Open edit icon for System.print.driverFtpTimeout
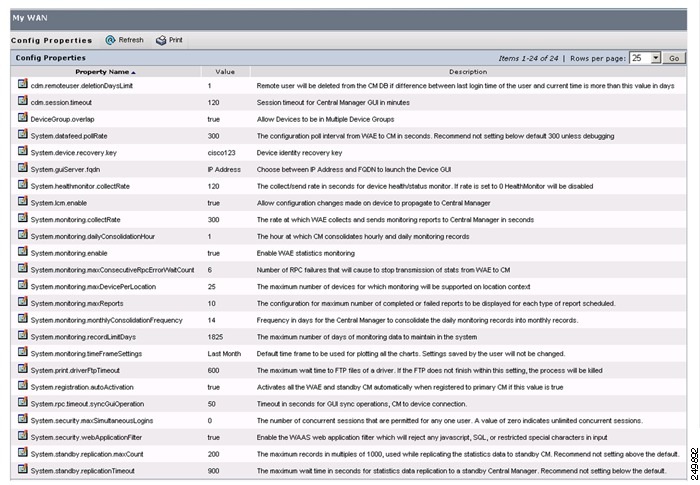This screenshot has width=700, height=485. 23,368
